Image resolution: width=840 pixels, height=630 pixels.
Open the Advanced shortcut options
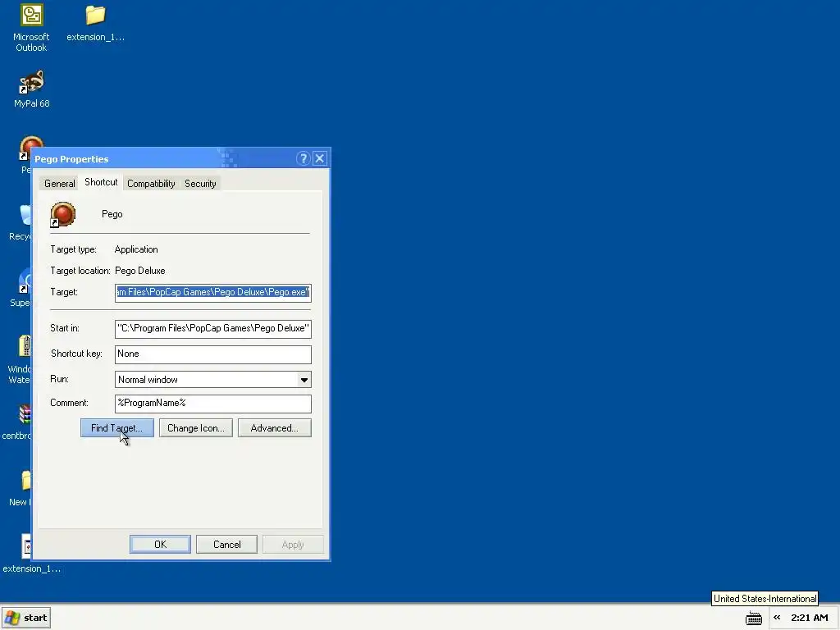(x=274, y=428)
